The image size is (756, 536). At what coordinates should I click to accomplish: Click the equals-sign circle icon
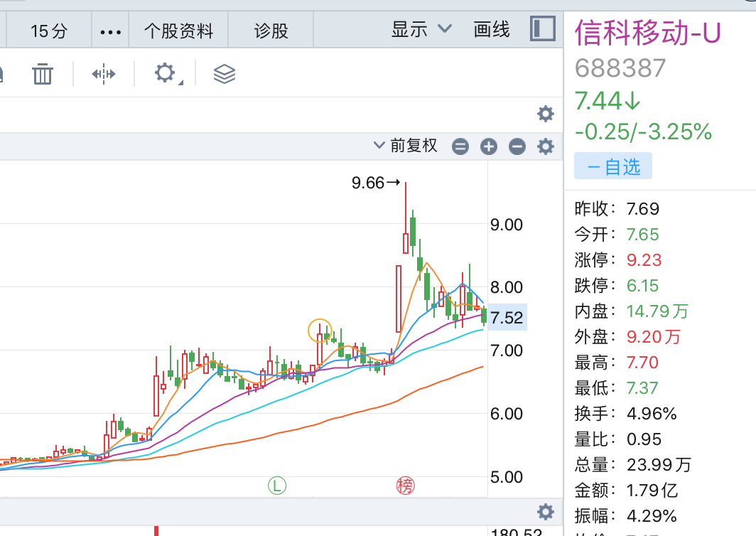pos(460,146)
